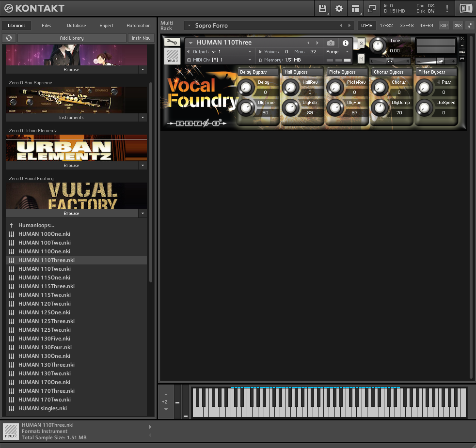The width and height of the screenshot is (476, 448).
Task: Adjust the instrument volume slider
Action: (x=436, y=61)
